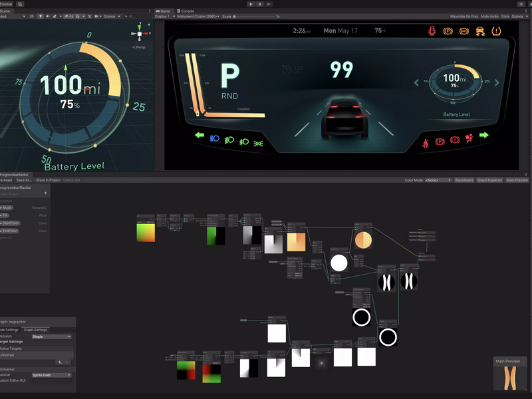Open component editor tools icon
Screen dimensions: 532x399
pyautogui.click(x=90, y=16)
